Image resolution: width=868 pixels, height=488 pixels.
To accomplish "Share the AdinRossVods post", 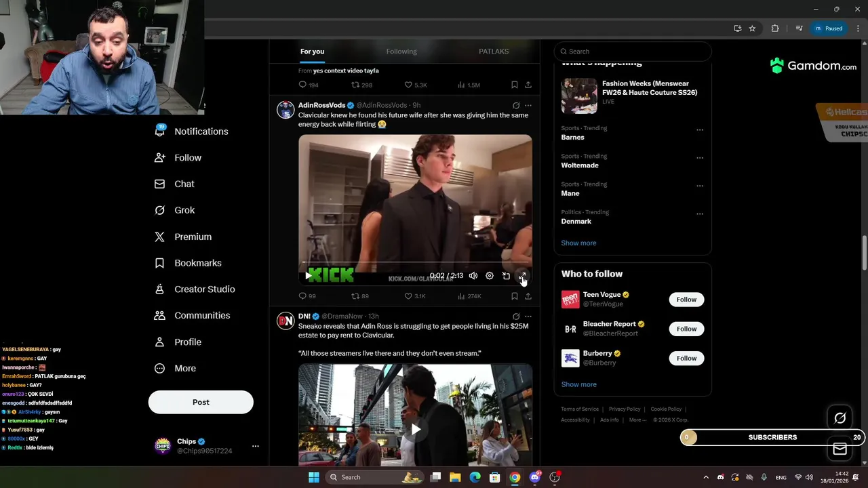I will [528, 296].
